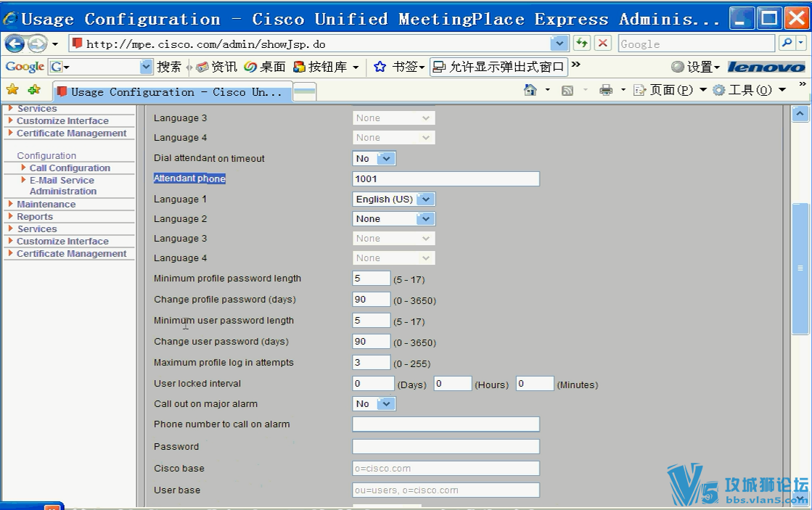The width and height of the screenshot is (812, 510).
Task: Click the Maximum profile log in attempts field
Action: (x=371, y=363)
